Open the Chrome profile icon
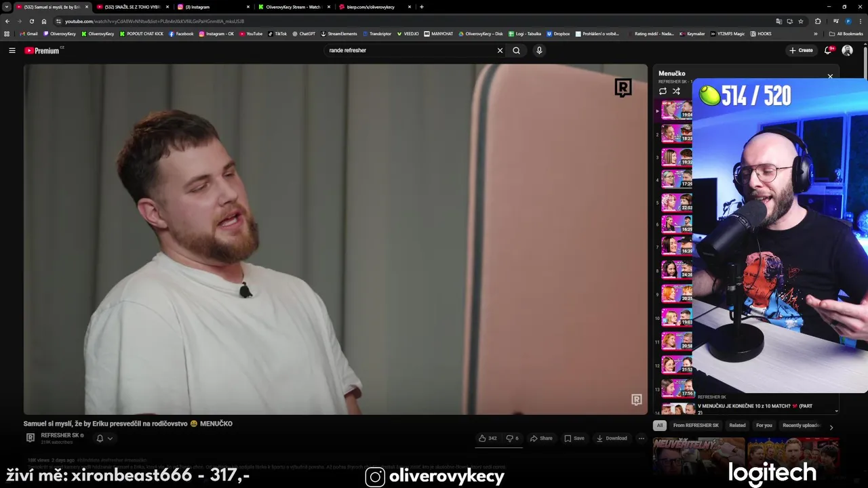Screen dimensions: 868x488 click(848, 21)
